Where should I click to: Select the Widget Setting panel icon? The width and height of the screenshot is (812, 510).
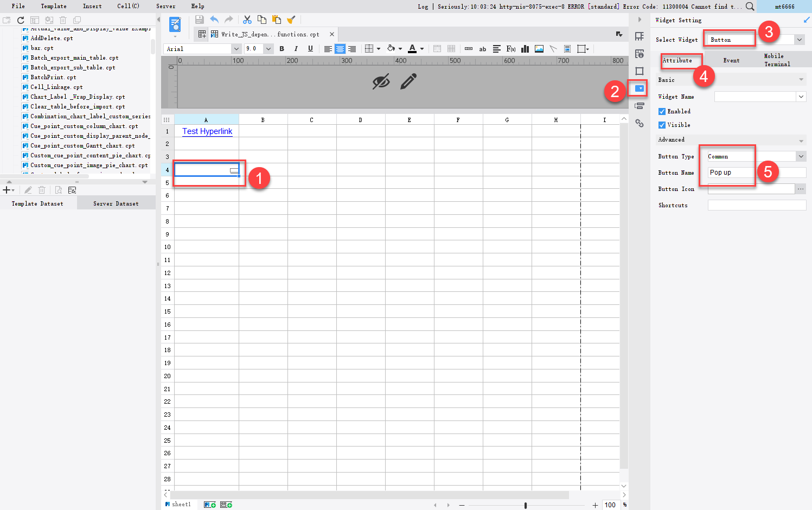pyautogui.click(x=638, y=88)
